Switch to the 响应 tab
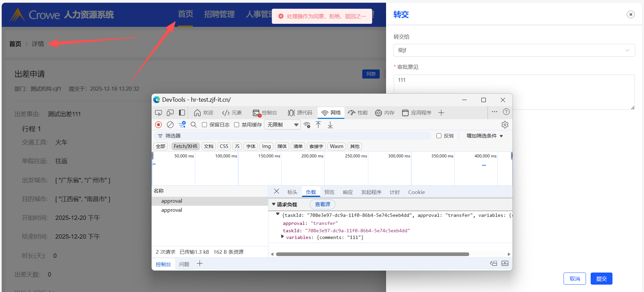 [x=347, y=192]
